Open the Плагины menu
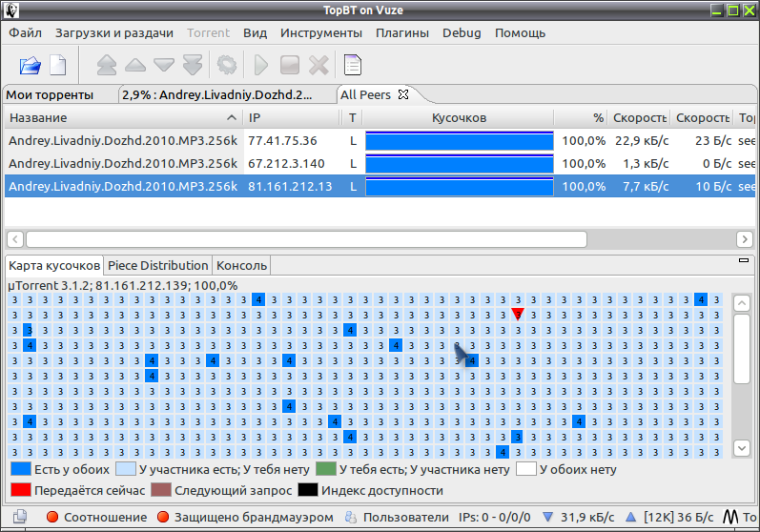Screen dimensions: 760x532 pos(402,33)
